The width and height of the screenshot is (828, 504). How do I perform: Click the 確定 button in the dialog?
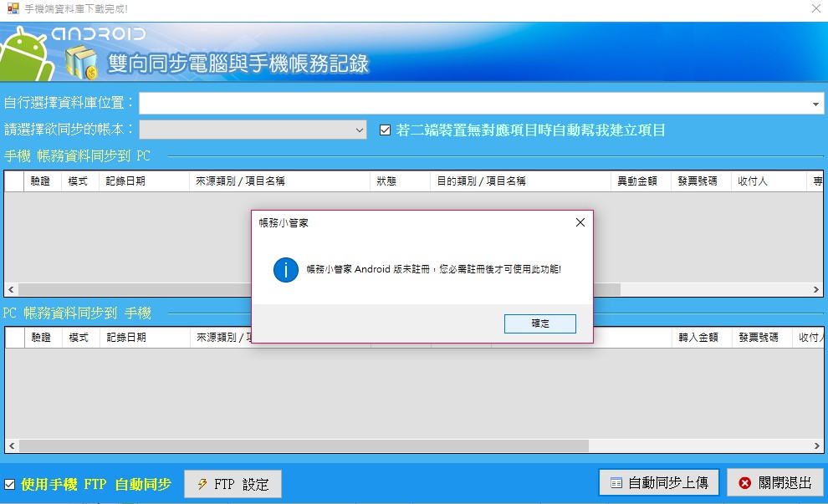(x=539, y=323)
